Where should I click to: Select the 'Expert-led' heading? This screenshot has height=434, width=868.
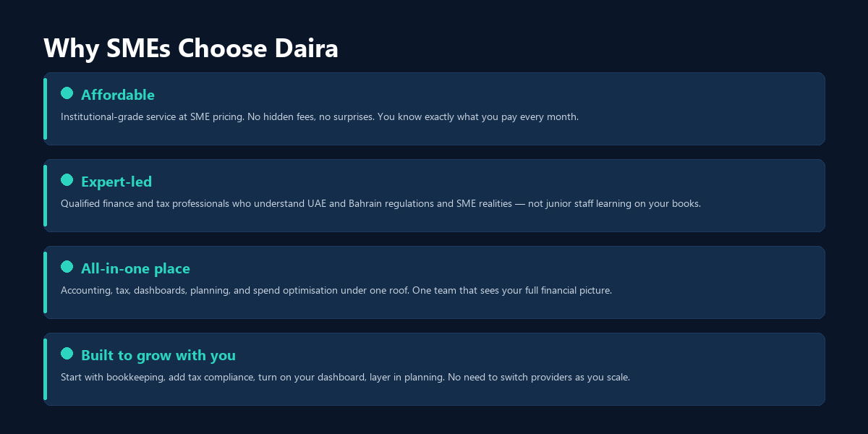coord(116,182)
